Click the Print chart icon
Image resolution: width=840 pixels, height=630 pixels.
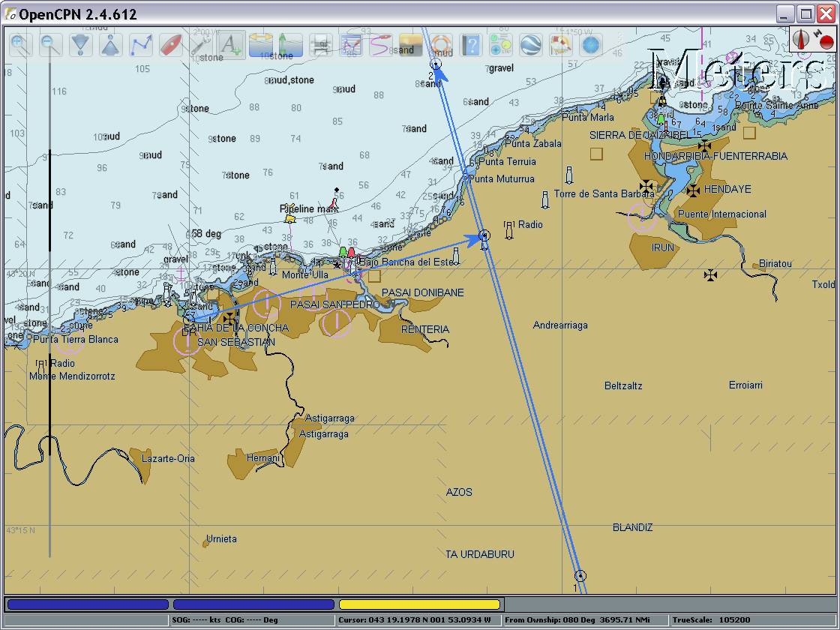pos(321,45)
